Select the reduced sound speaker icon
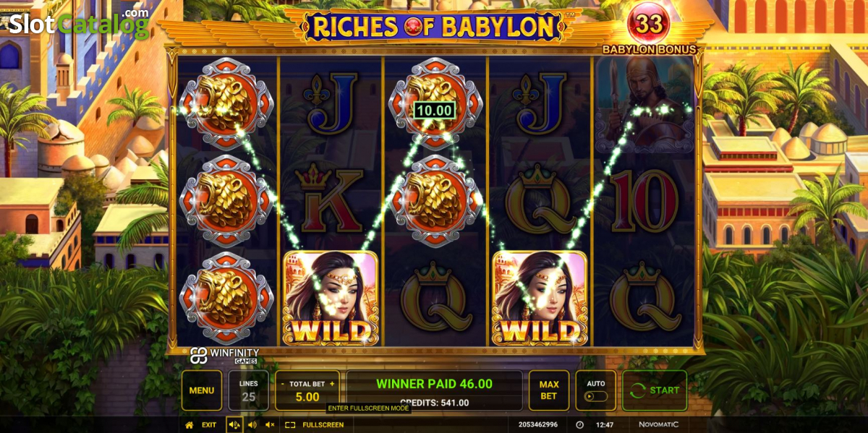This screenshot has width=868, height=433. click(252, 425)
